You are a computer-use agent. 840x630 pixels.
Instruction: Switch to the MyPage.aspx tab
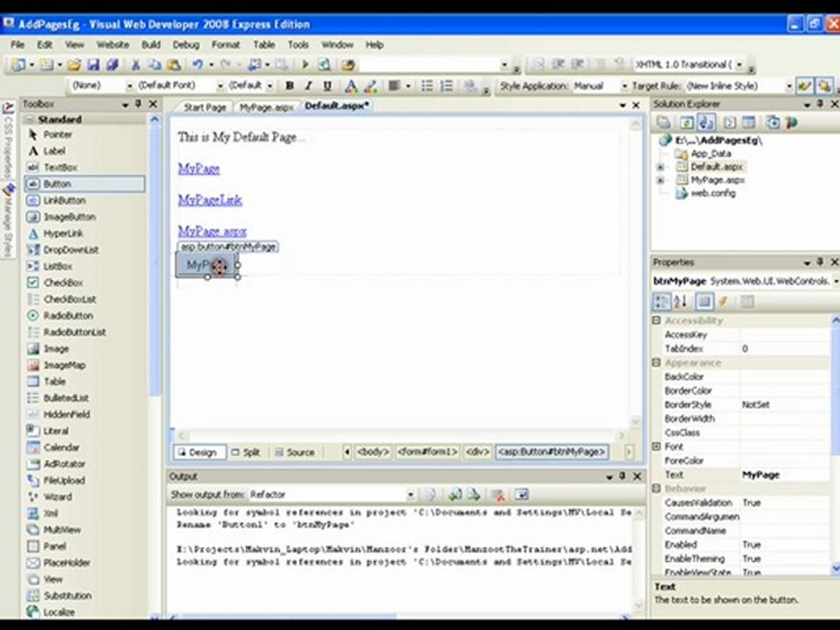(x=266, y=107)
